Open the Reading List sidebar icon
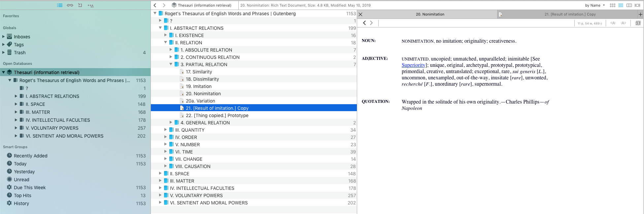 (70, 5)
